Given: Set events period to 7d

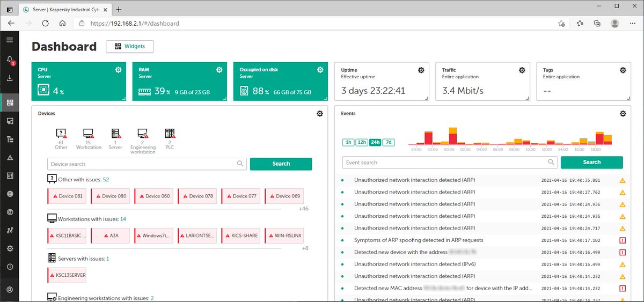Looking at the screenshot, I should coord(389,142).
